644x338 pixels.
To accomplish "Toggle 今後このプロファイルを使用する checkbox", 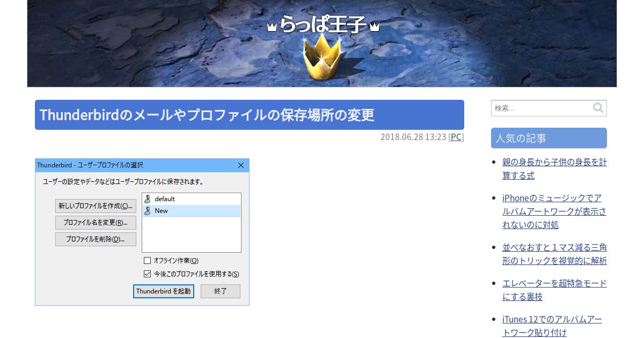I will coord(147,274).
